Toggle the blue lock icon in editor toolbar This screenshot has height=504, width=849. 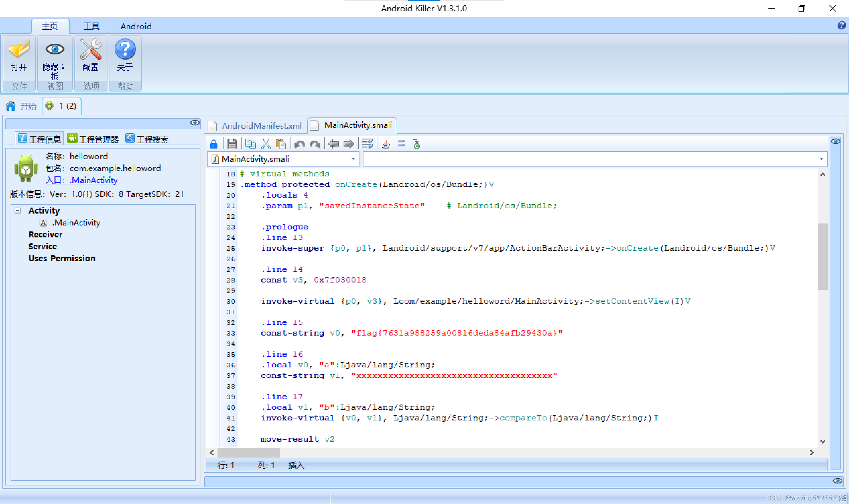(214, 144)
